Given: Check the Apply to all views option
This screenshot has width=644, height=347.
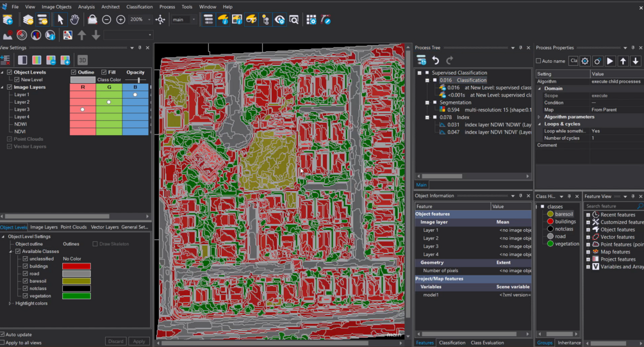Looking at the screenshot, I should click(x=3, y=343).
